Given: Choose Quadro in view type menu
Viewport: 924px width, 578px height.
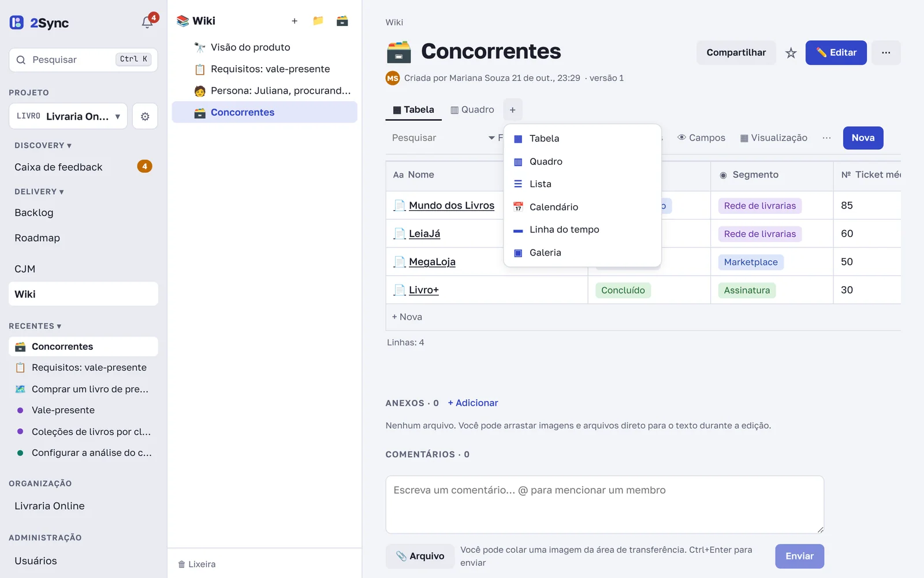Looking at the screenshot, I should (582, 161).
